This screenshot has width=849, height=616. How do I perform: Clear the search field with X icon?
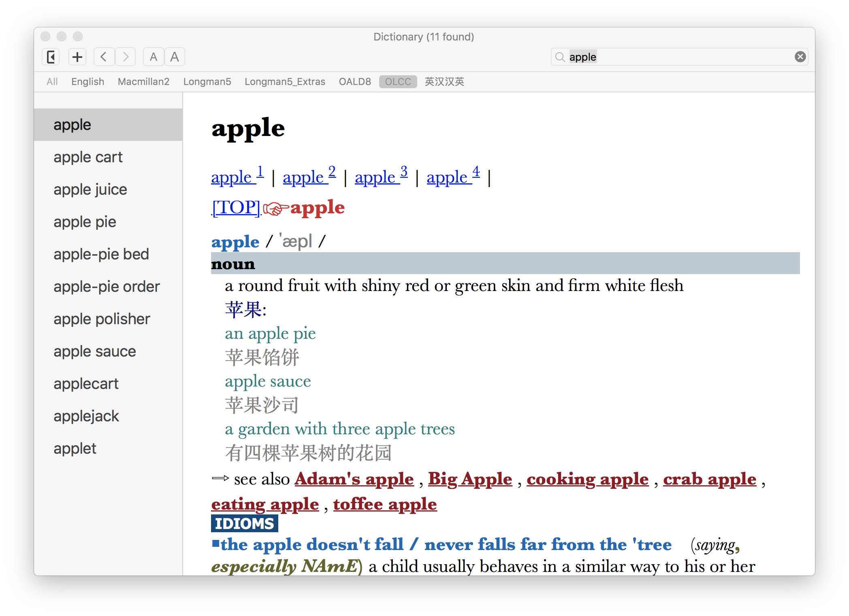[800, 57]
